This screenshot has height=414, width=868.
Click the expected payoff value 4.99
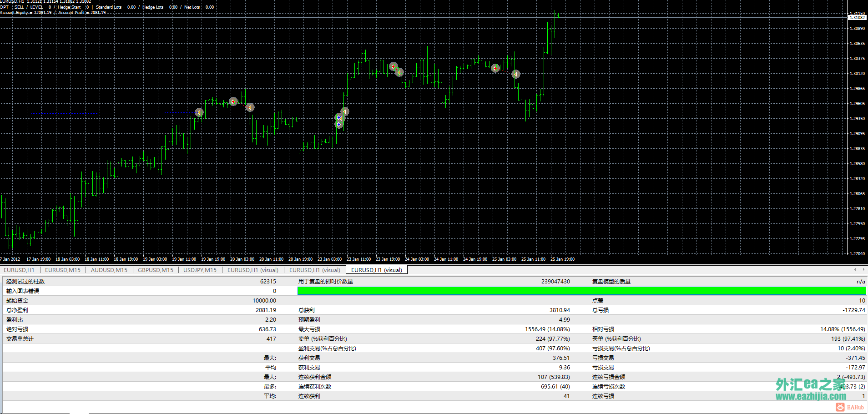click(x=565, y=320)
